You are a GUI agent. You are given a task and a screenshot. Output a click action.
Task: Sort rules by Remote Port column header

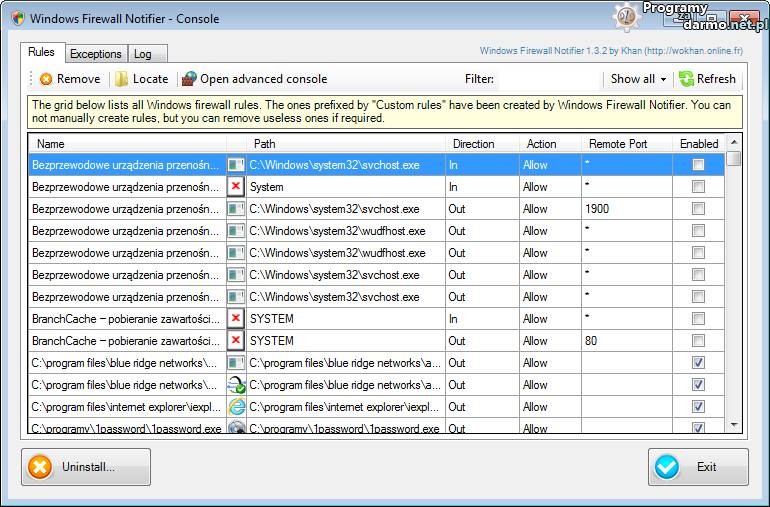(x=617, y=144)
